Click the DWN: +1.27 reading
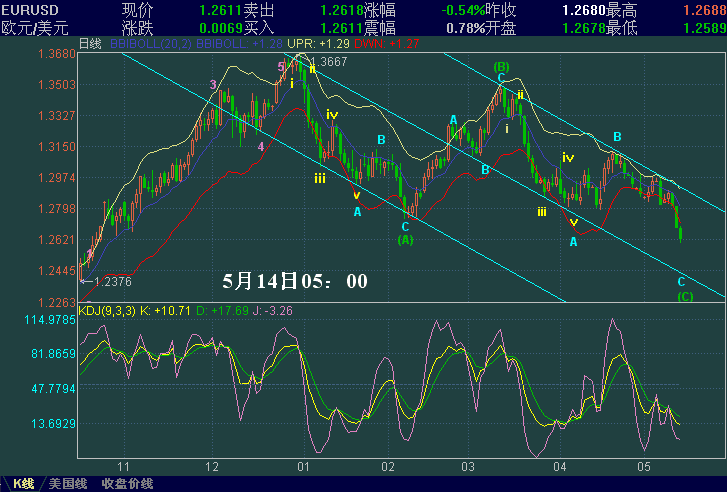This screenshot has height=492, width=727. [x=387, y=44]
